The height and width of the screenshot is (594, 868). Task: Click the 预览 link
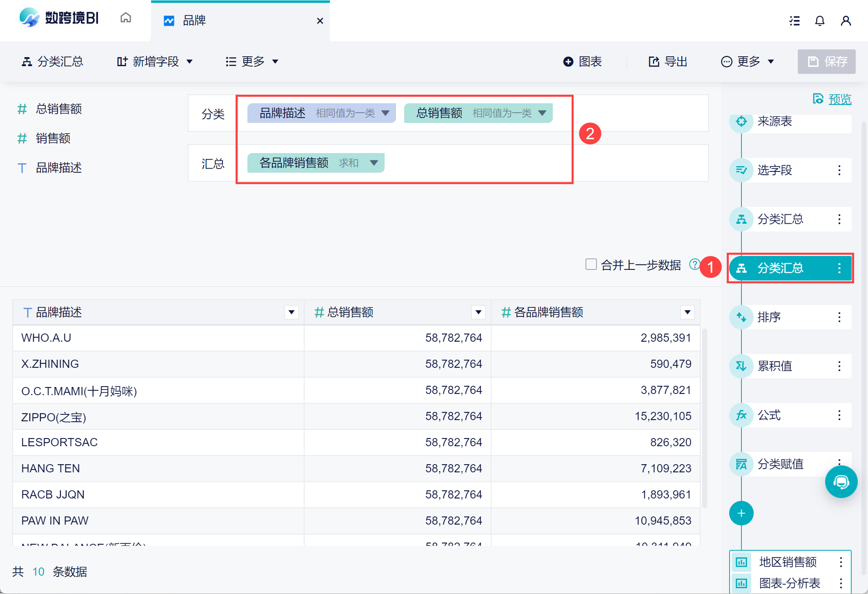pyautogui.click(x=839, y=99)
